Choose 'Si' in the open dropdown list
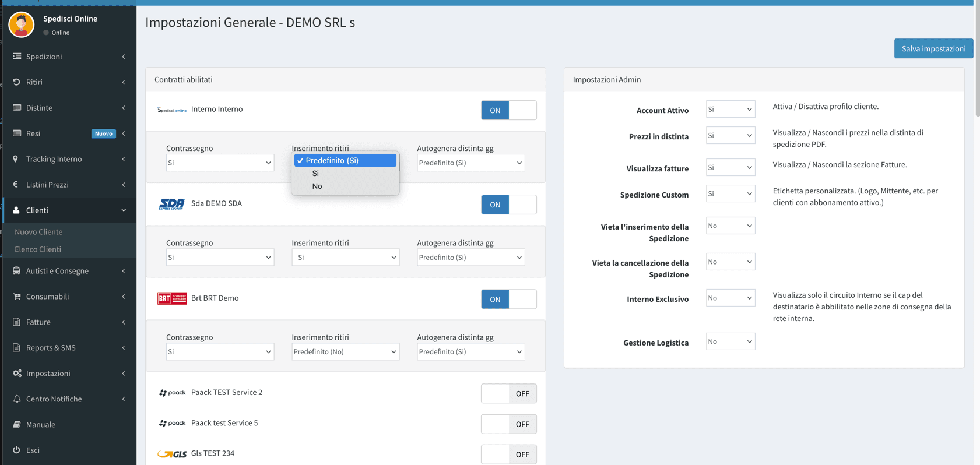The width and height of the screenshot is (980, 465). click(315, 174)
